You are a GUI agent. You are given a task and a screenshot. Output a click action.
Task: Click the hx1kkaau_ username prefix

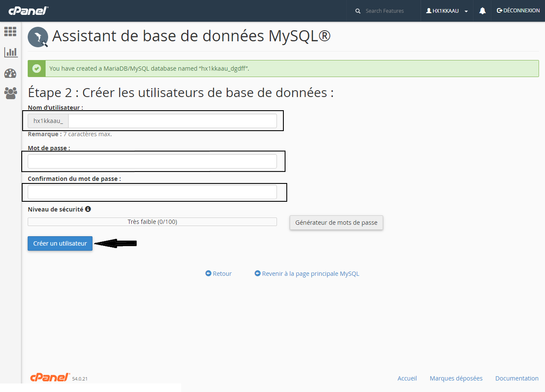(48, 121)
